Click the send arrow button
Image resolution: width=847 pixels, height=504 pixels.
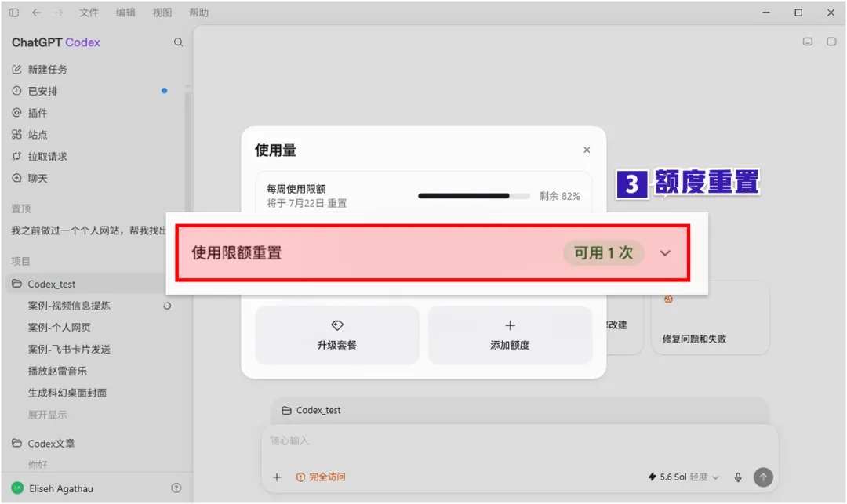[763, 477]
